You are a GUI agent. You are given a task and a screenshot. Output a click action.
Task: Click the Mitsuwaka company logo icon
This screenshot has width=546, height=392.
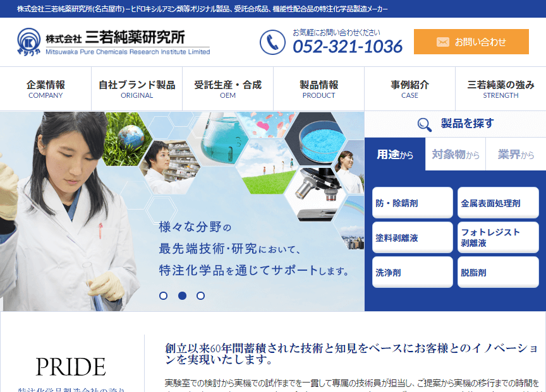pyautogui.click(x=29, y=42)
